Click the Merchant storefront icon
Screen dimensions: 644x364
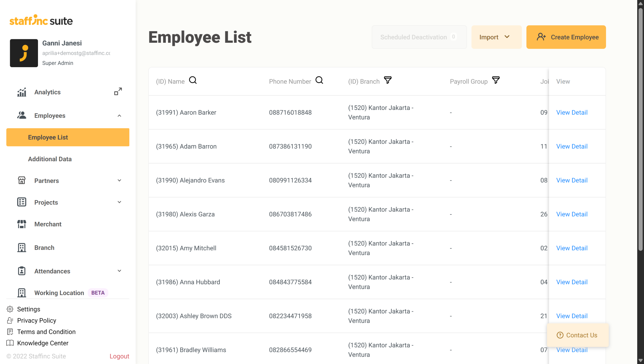tap(22, 224)
